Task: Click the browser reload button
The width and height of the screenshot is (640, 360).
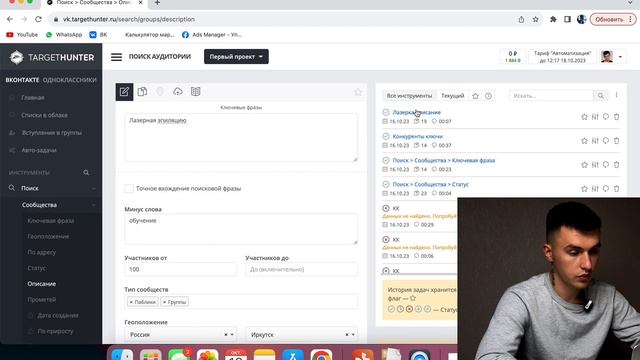Action: (x=38, y=19)
